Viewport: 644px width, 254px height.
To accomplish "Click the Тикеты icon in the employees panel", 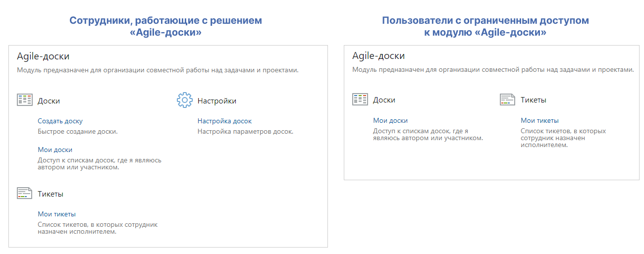I will point(24,193).
